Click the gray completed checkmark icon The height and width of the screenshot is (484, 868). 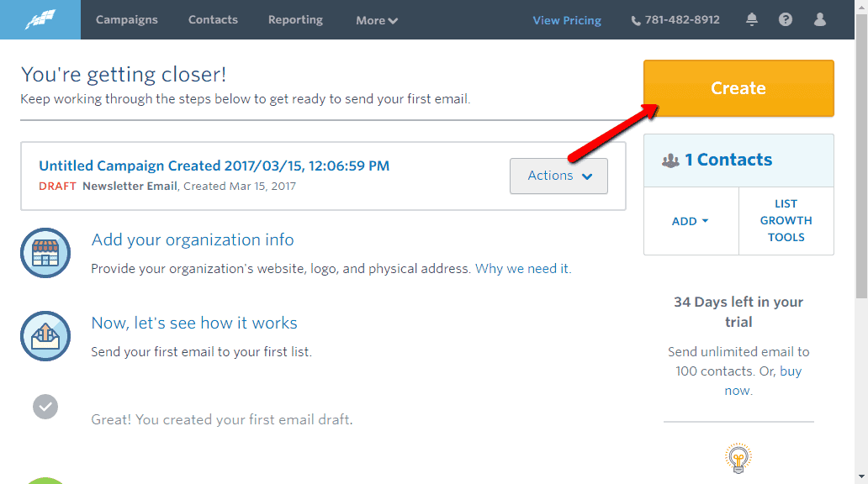click(45, 407)
